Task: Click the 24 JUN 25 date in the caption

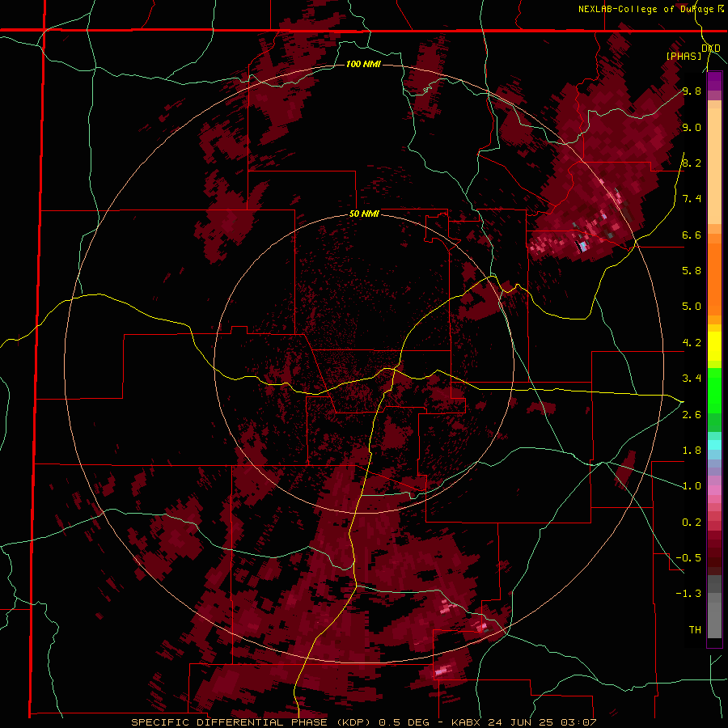Action: [x=520, y=722]
